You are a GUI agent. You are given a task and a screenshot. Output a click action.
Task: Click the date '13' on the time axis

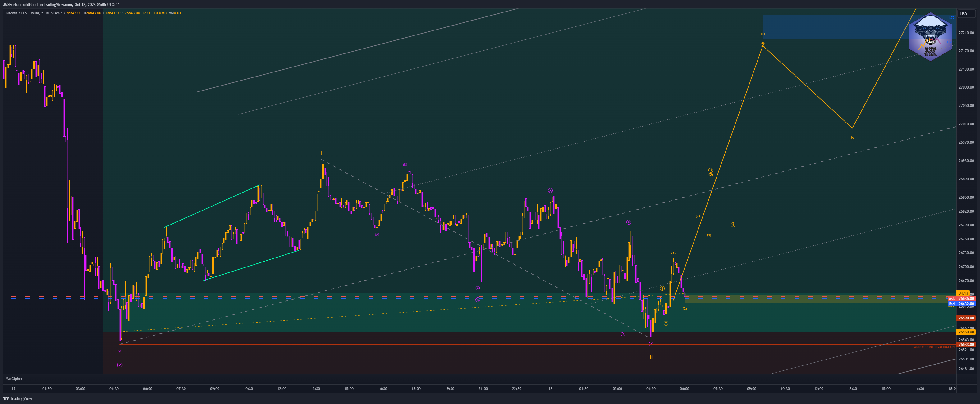point(550,389)
